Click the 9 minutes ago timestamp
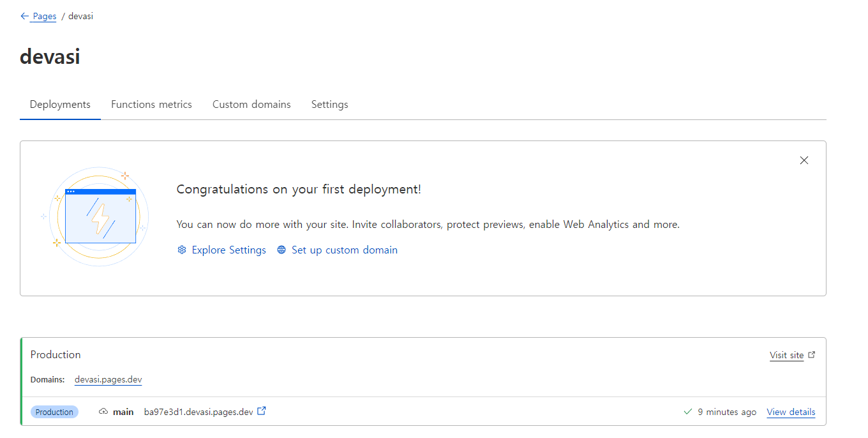The height and width of the screenshot is (438, 868). (x=727, y=412)
